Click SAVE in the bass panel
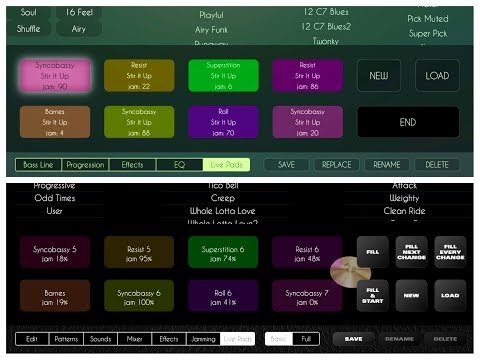Image resolution: width=480 pixels, height=360 pixels. (286, 165)
